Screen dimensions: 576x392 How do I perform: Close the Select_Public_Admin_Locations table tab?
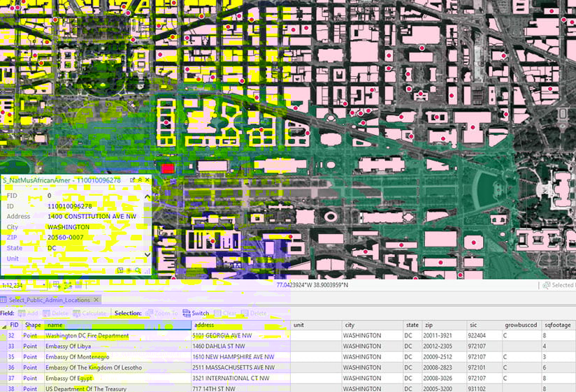coord(96,300)
